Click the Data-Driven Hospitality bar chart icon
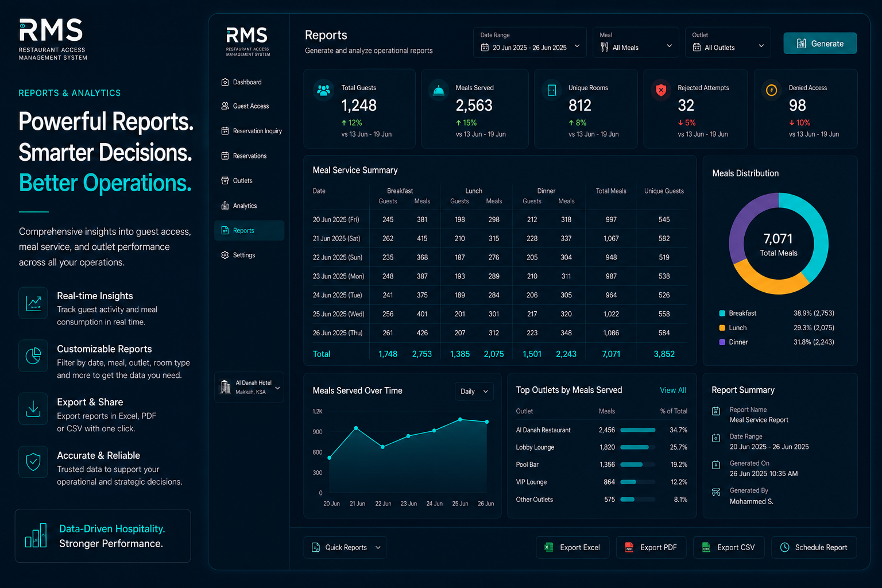882x588 pixels. (36, 535)
